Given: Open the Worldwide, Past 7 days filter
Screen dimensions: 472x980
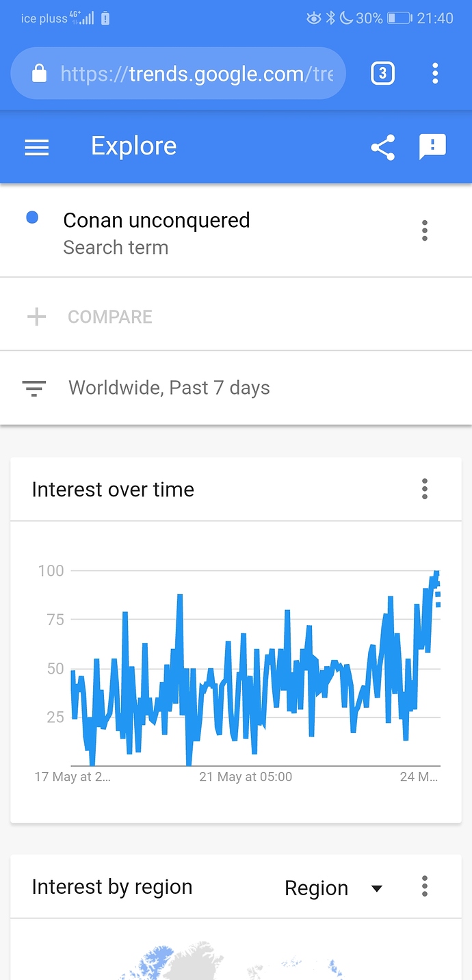Looking at the screenshot, I should coord(236,388).
